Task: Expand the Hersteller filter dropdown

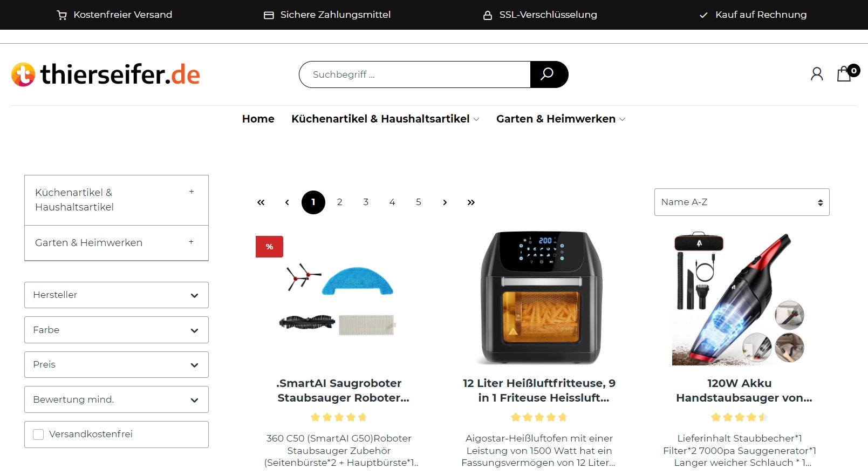Action: (x=117, y=295)
